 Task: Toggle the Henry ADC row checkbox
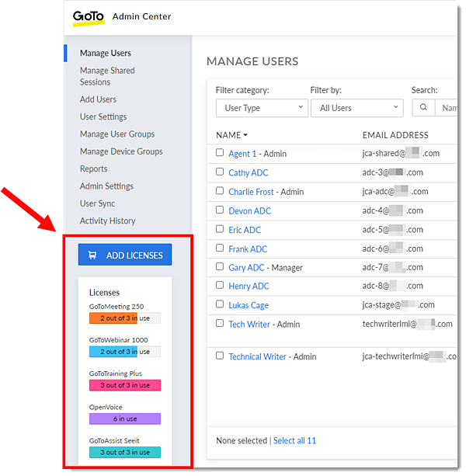pyautogui.click(x=220, y=286)
